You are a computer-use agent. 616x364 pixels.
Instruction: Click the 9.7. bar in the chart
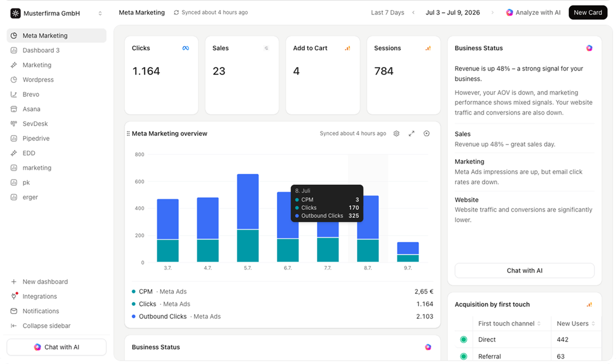tap(408, 252)
